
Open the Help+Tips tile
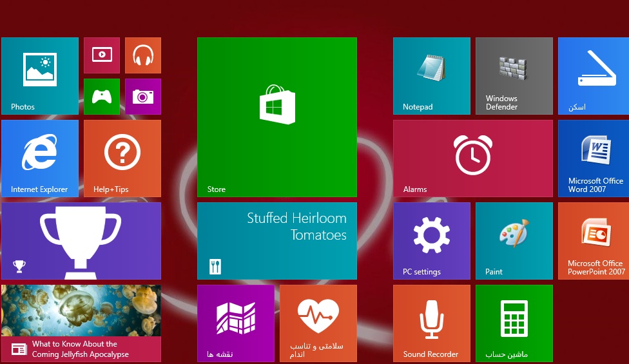(122, 158)
